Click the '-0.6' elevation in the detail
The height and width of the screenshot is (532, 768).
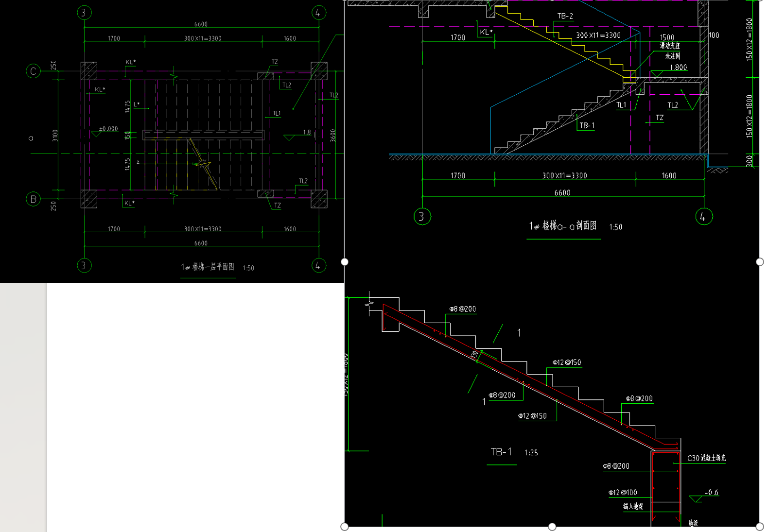[x=711, y=492]
